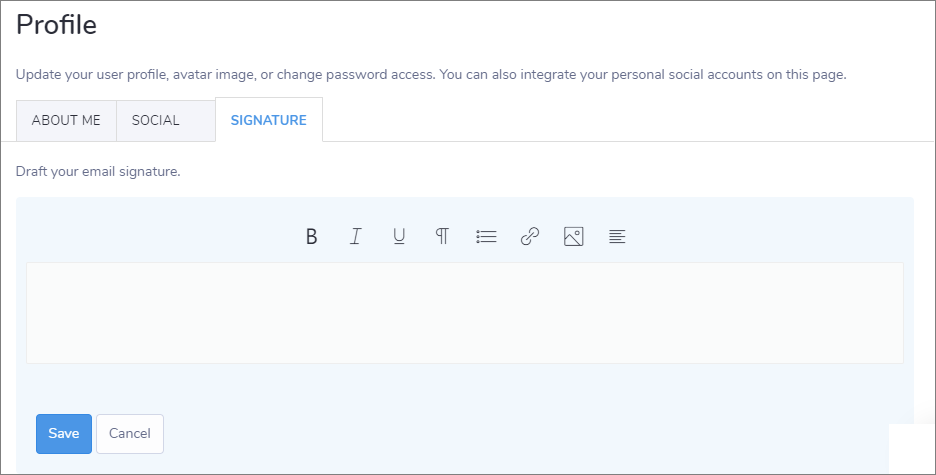Switch to the About Me tab
Image resolution: width=936 pixels, height=475 pixels.
66,120
